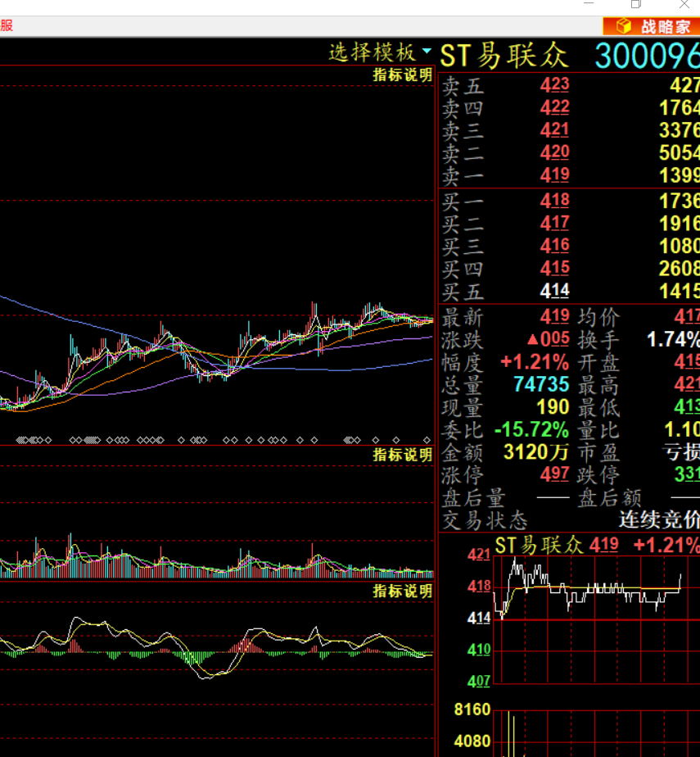The height and width of the screenshot is (757, 700).
Task: Click the main K-line candlestick chart area
Action: 217,256
